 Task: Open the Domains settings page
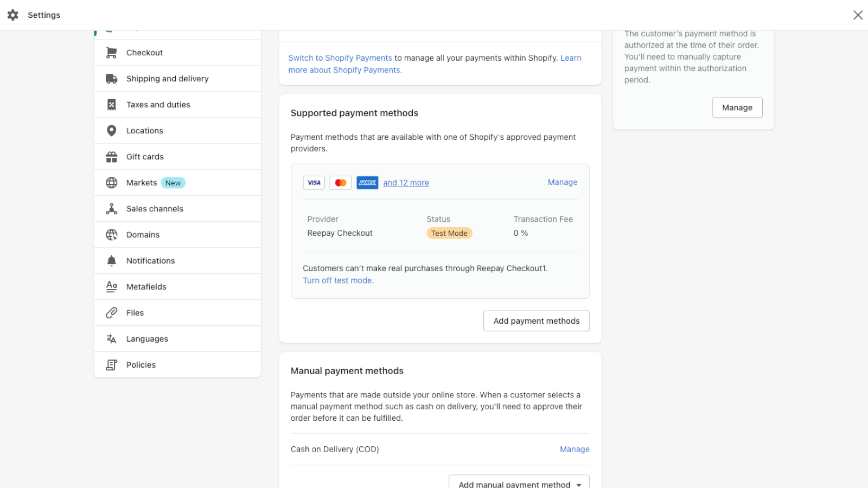(143, 235)
